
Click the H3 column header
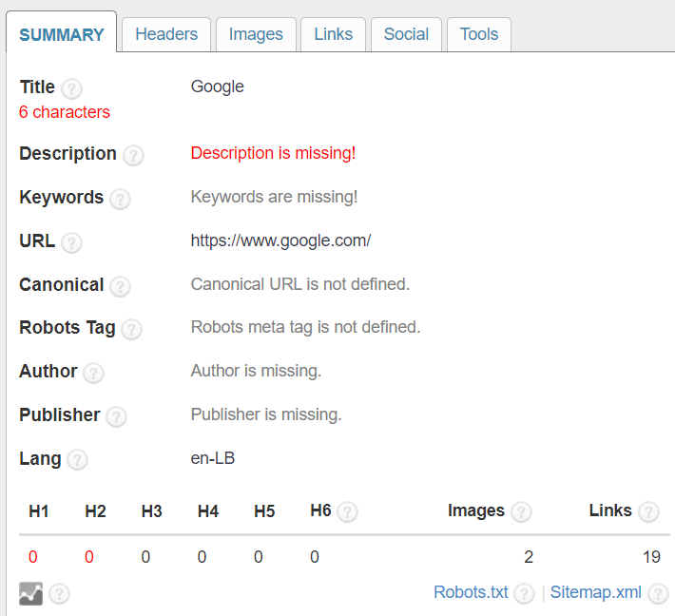coord(151,511)
